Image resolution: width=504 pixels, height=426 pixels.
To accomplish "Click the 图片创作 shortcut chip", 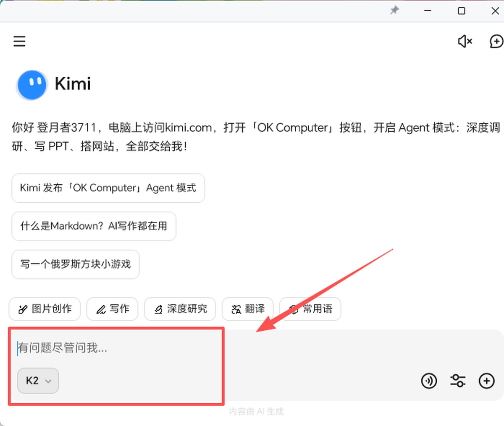I will click(x=45, y=309).
